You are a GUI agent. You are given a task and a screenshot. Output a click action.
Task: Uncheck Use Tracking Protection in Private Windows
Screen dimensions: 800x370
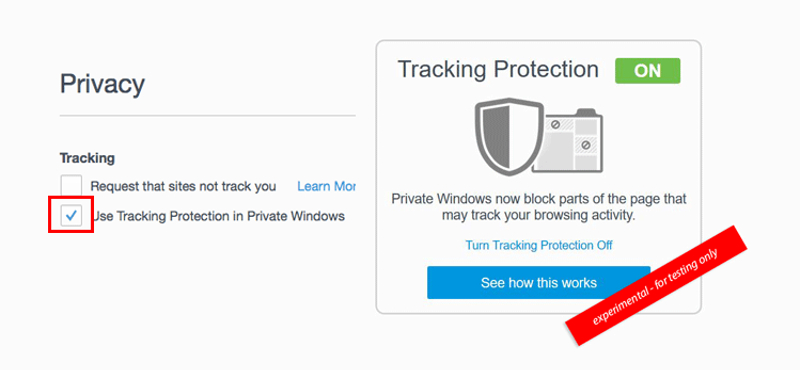(x=71, y=216)
